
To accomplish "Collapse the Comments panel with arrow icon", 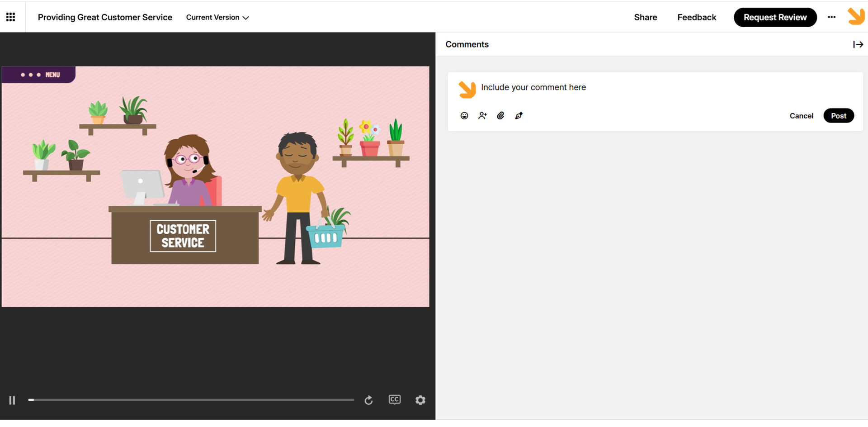I will [858, 44].
